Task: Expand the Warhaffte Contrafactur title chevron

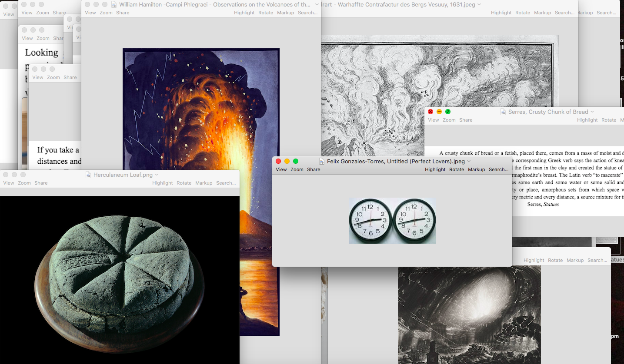Action: (x=479, y=4)
